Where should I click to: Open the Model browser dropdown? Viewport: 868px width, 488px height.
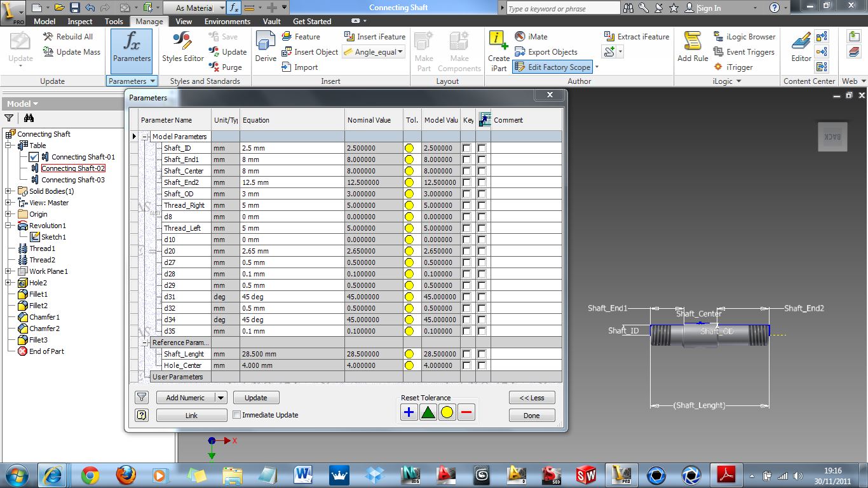tap(34, 104)
